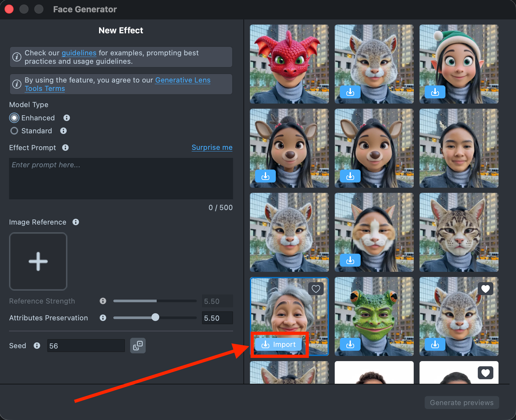Click download icon on green frog preview
Screen dimensions: 516x420
[x=350, y=345]
